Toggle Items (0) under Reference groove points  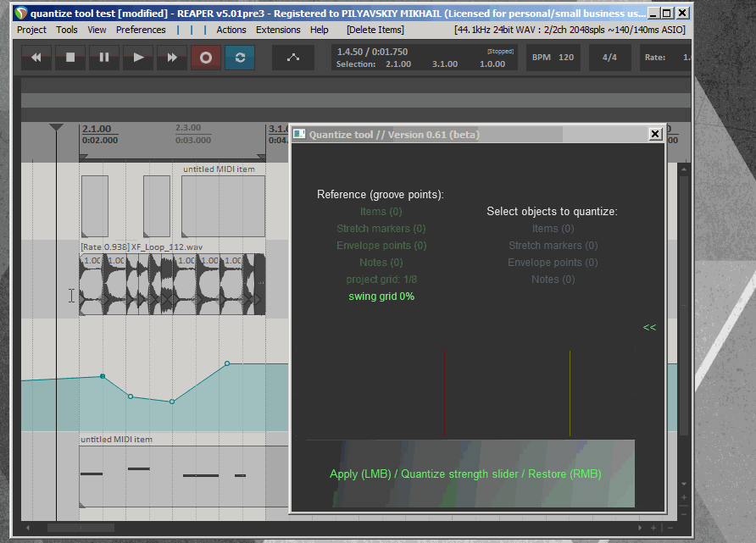(x=381, y=212)
